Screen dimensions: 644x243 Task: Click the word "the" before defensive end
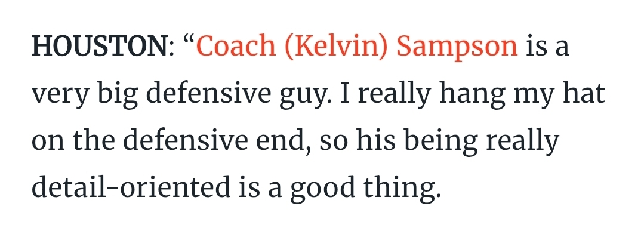94,140
